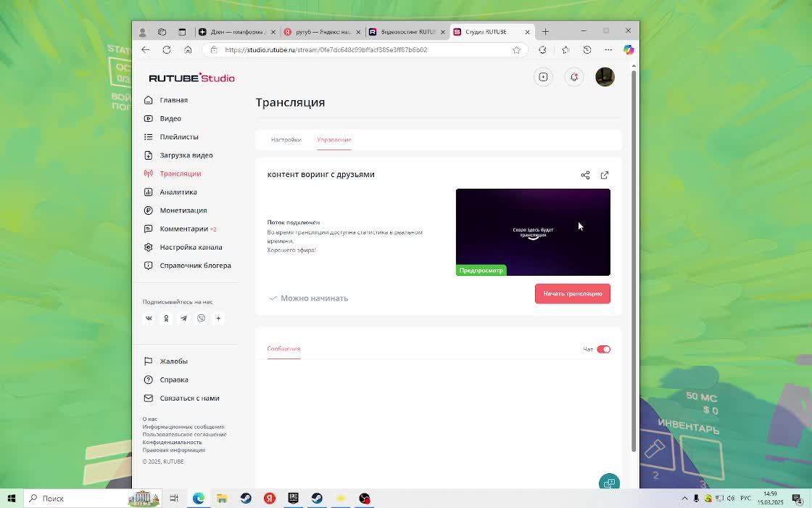This screenshot has height=508, width=812.
Task: Open Telegram social link icon
Action: click(184, 319)
